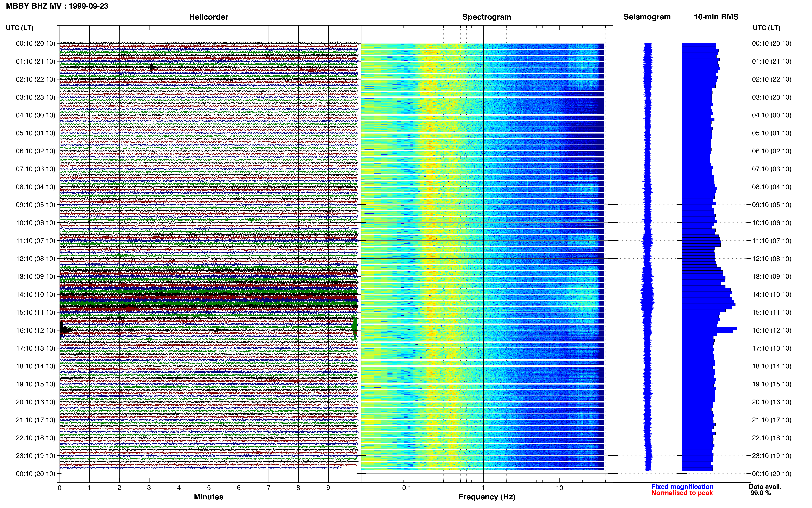Click the 'Minutes' x-axis label
812x508 pixels.
coord(209,497)
